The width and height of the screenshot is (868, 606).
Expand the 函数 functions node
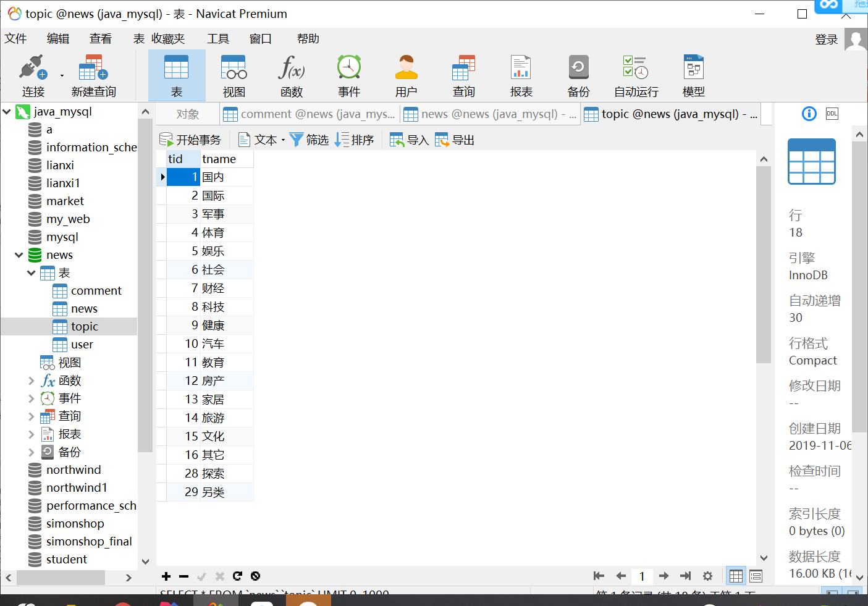(32, 381)
